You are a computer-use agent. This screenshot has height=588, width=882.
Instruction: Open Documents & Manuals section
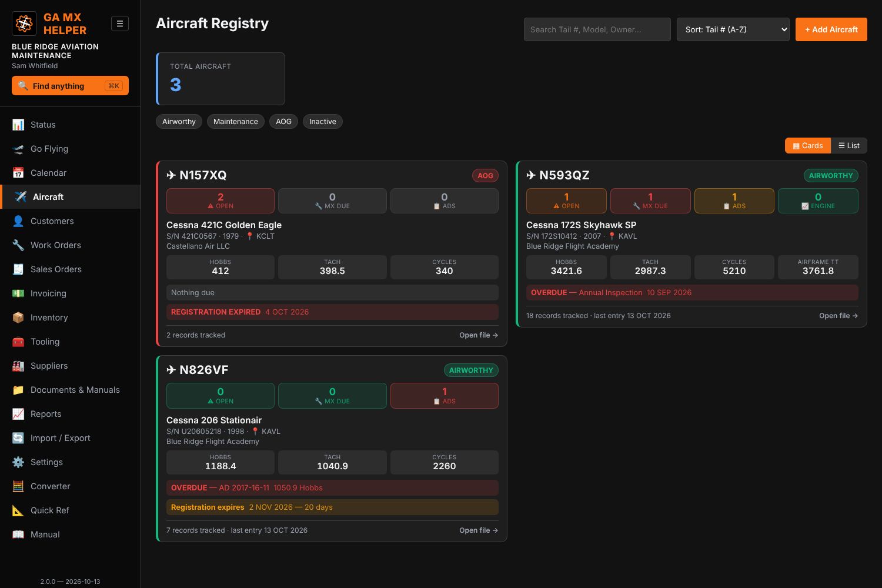coord(71,390)
